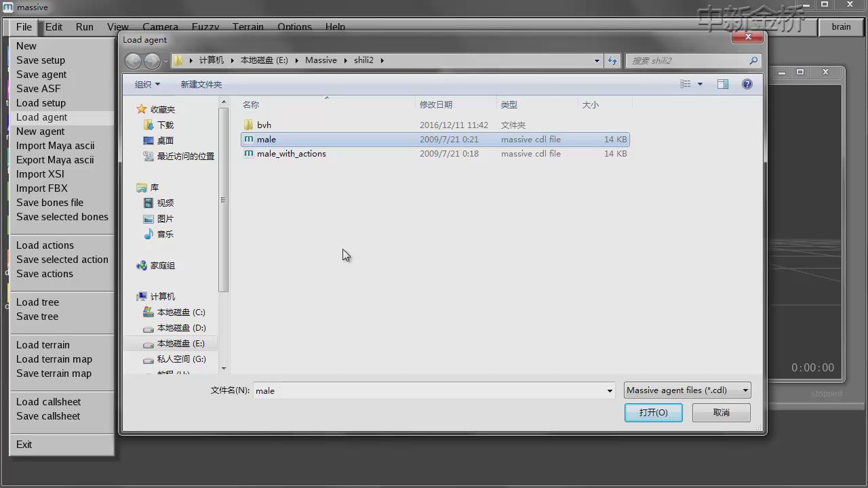Expand the view options dropdown arrow
This screenshot has width=868, height=488.
tap(700, 84)
